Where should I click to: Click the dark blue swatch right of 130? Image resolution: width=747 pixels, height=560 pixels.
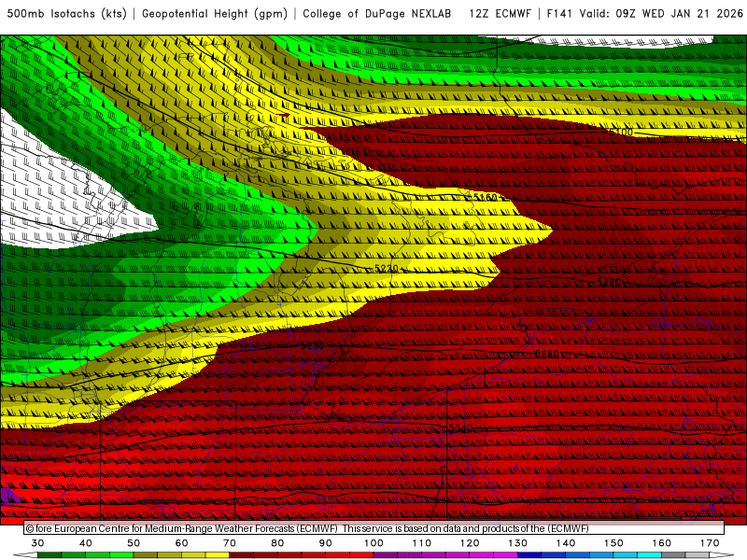(x=529, y=555)
